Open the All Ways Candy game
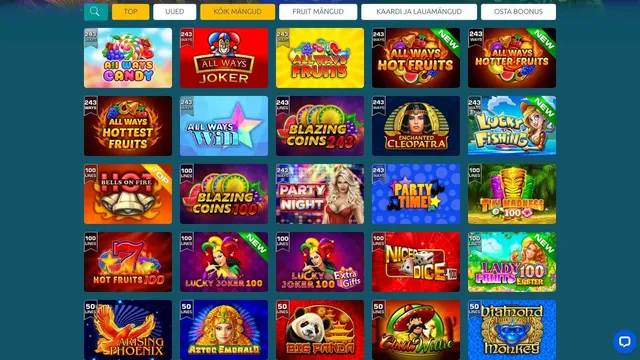This screenshot has width=640, height=360. click(x=128, y=58)
